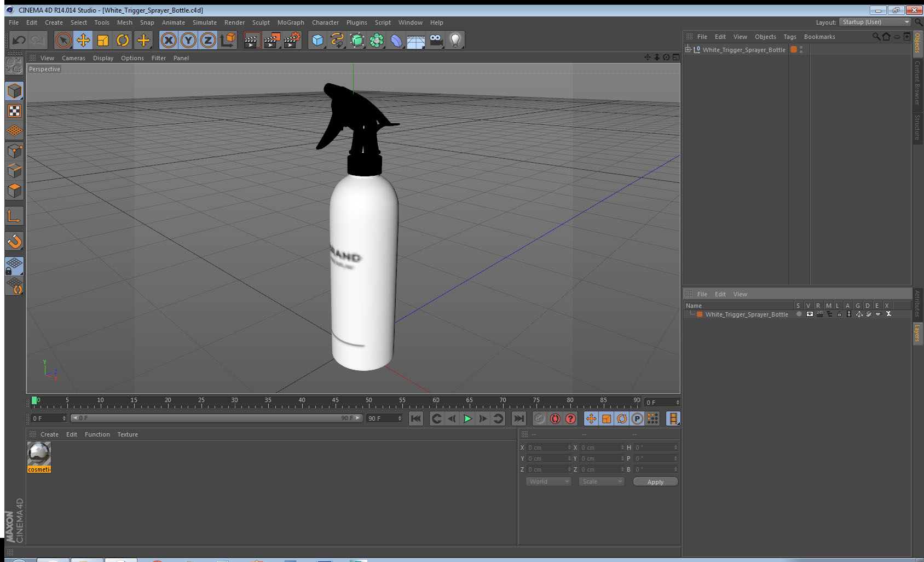Click Go to End playback button

tap(518, 419)
